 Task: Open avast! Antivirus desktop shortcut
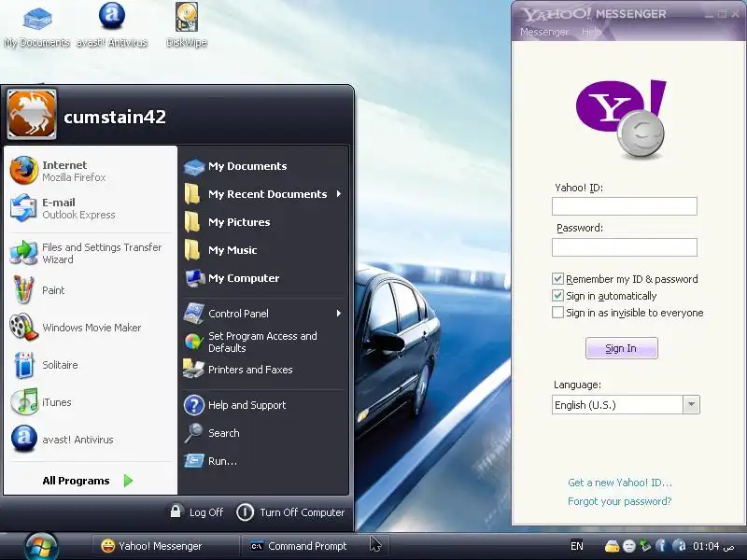(x=112, y=25)
